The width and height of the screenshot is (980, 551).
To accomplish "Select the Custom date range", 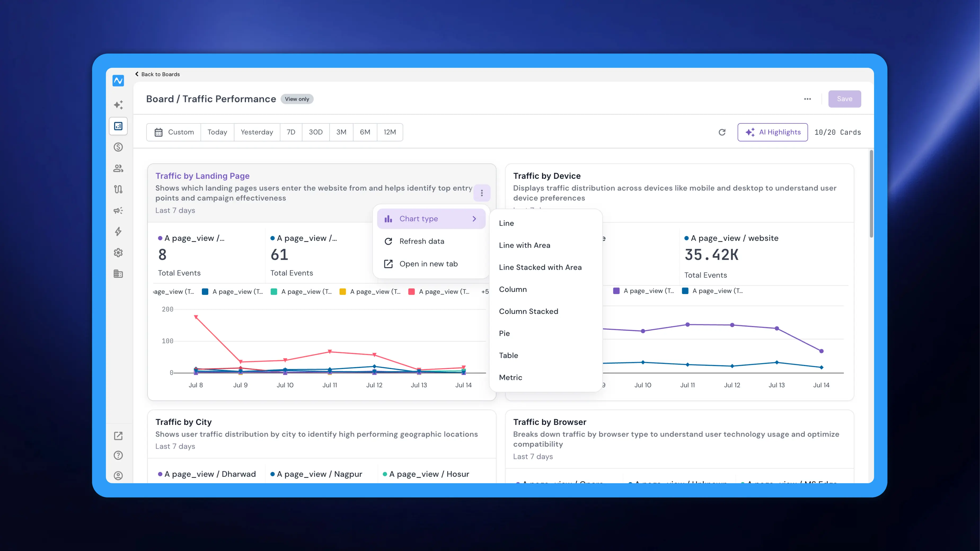I will tap(174, 132).
